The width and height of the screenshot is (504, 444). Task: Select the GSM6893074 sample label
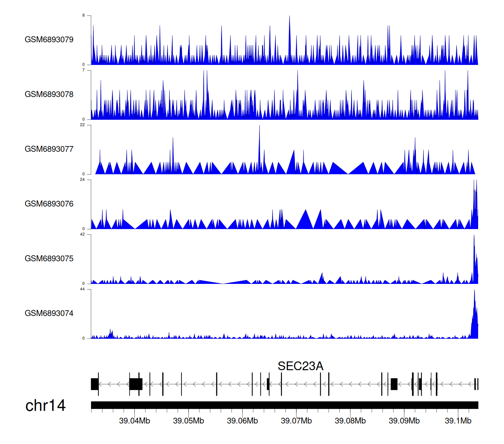[x=49, y=313]
